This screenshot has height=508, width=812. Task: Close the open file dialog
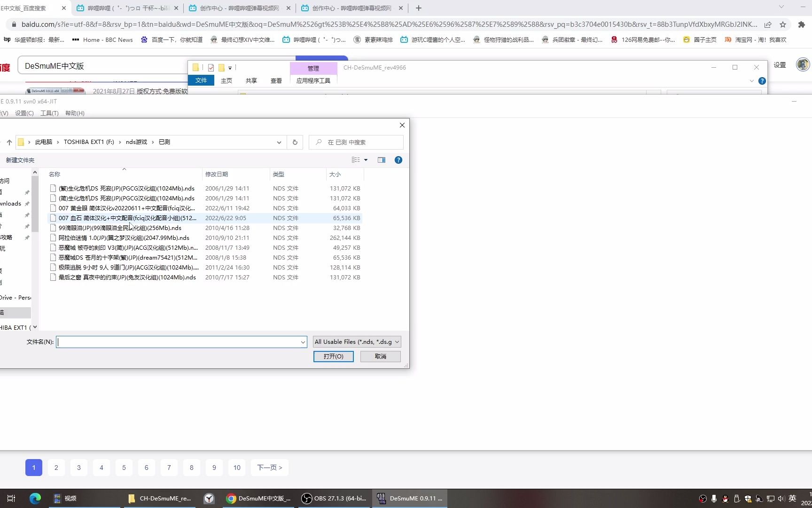click(x=402, y=125)
